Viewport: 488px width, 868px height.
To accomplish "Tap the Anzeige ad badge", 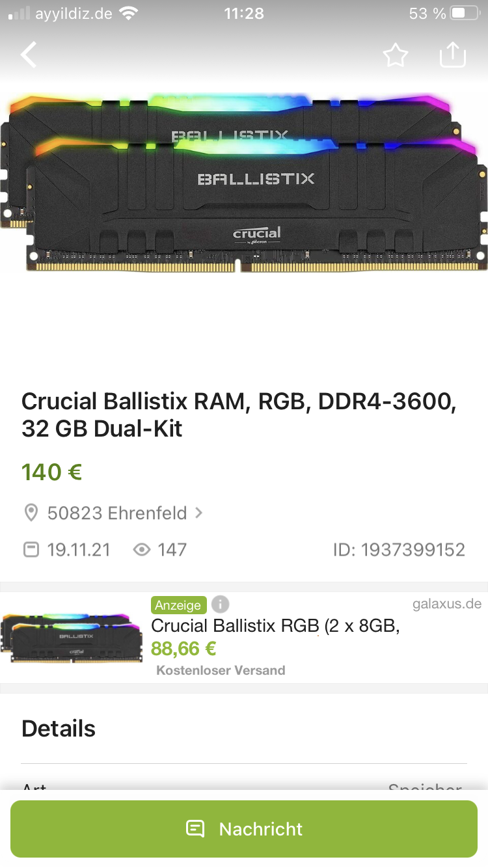I will (x=179, y=605).
